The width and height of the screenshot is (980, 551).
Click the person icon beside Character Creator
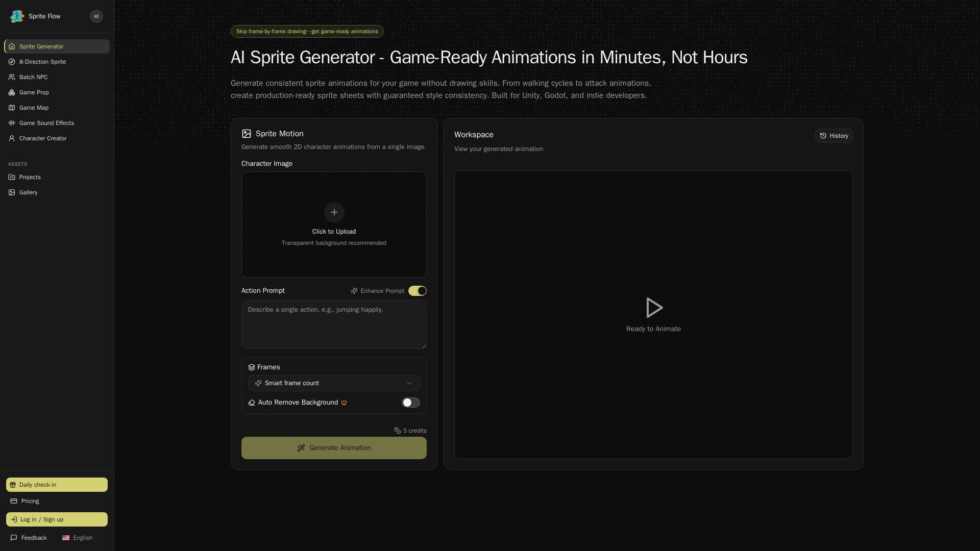coord(12,138)
